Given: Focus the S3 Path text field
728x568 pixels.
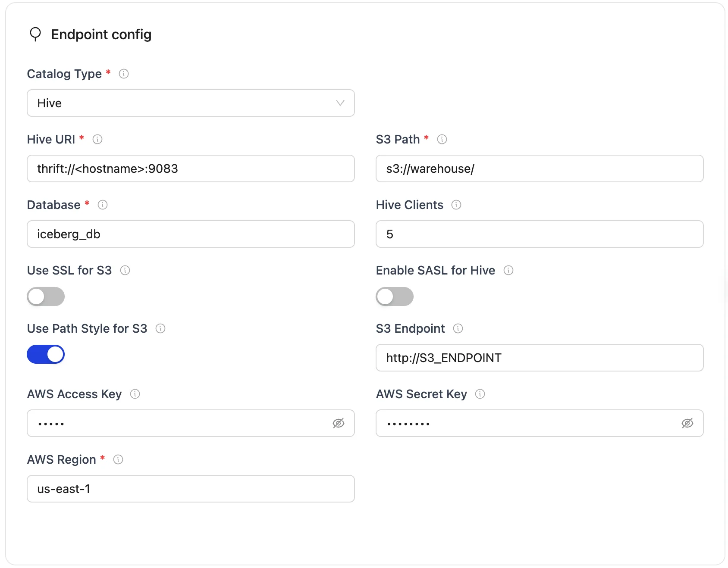Looking at the screenshot, I should point(540,169).
